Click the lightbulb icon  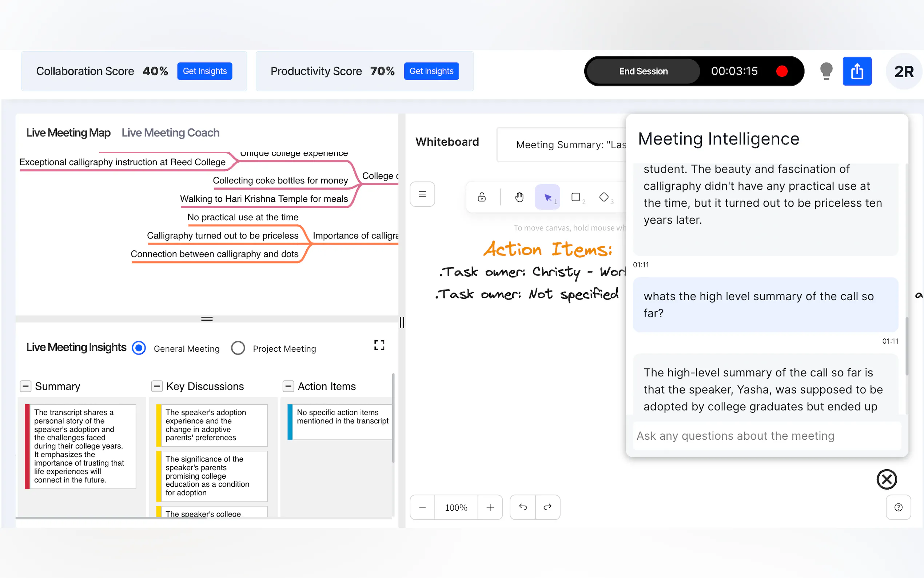tap(826, 71)
